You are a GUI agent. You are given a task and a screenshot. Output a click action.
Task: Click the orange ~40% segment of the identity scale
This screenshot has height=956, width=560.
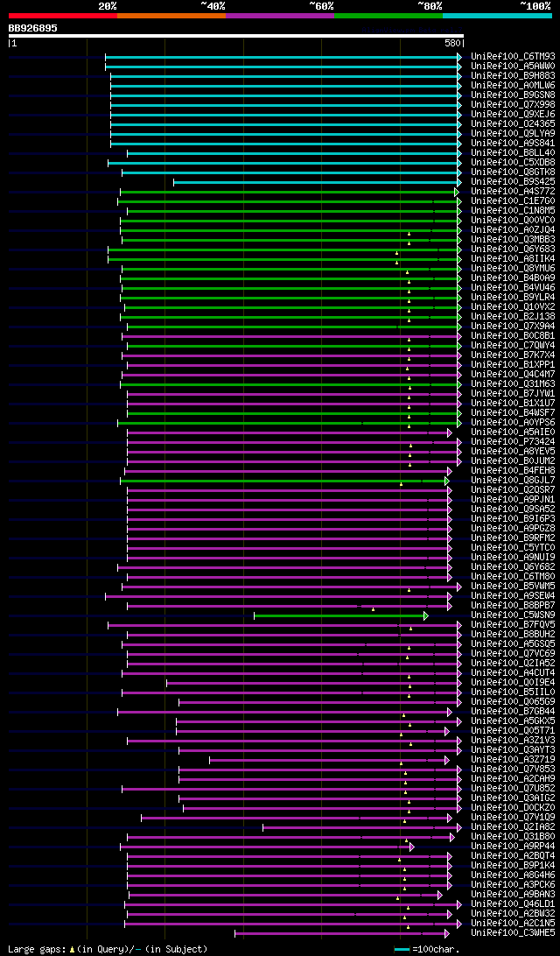pyautogui.click(x=171, y=15)
